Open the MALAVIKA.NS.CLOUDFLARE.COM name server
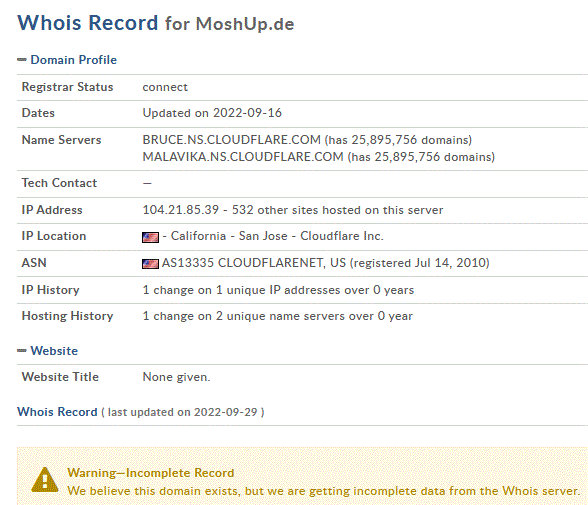The width and height of the screenshot is (588, 505). [x=243, y=157]
